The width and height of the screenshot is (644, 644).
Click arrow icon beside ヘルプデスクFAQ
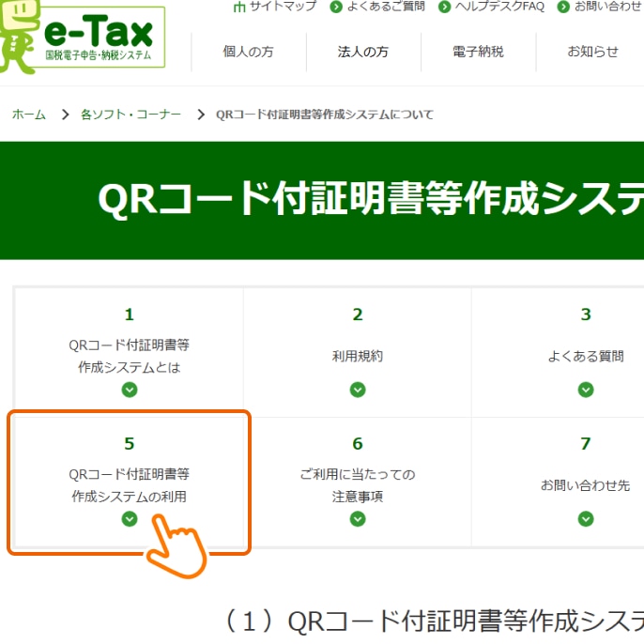tap(444, 7)
